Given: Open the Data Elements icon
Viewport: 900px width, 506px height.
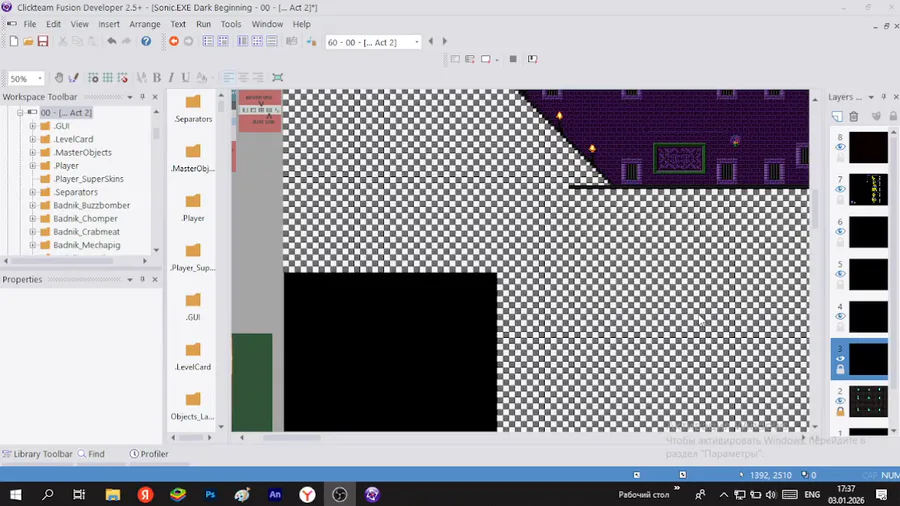Looking at the screenshot, I should (x=292, y=41).
